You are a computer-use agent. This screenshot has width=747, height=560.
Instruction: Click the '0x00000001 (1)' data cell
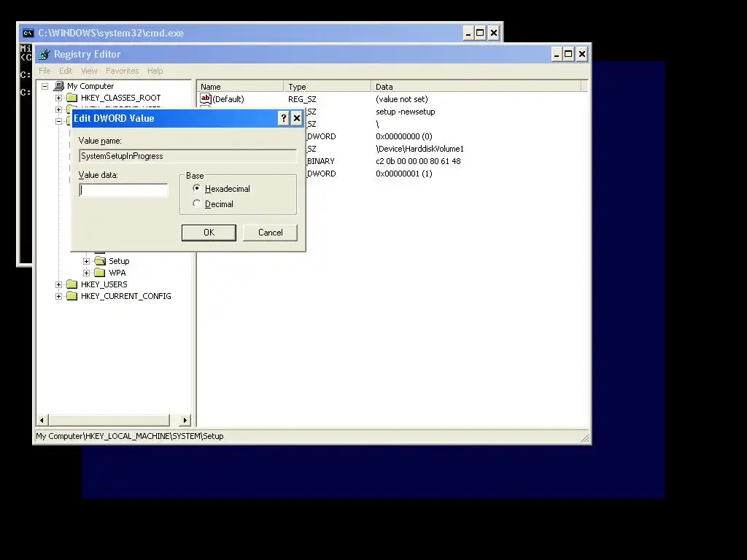click(x=404, y=174)
